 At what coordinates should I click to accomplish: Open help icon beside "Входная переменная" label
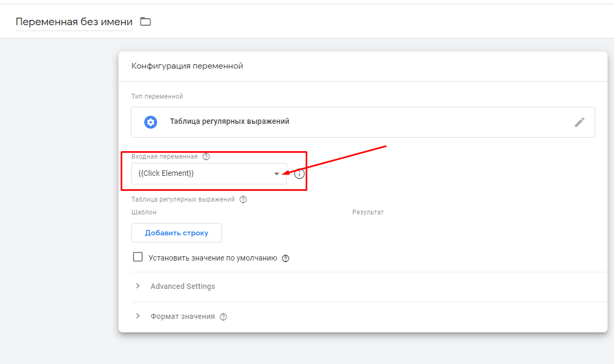[x=206, y=157]
